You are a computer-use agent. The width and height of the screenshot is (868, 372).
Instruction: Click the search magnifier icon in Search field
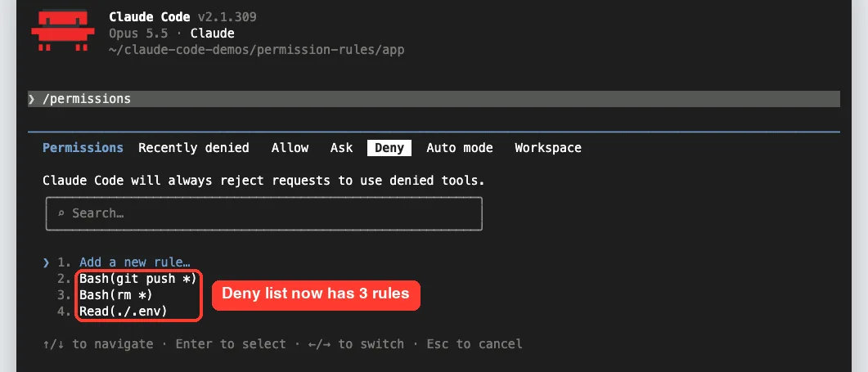(61, 213)
